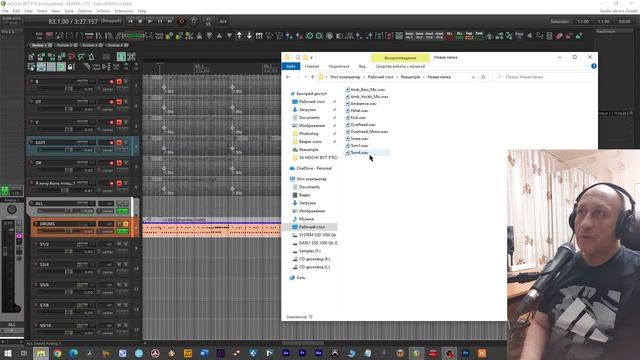Click the Windows Start button

click(8, 353)
